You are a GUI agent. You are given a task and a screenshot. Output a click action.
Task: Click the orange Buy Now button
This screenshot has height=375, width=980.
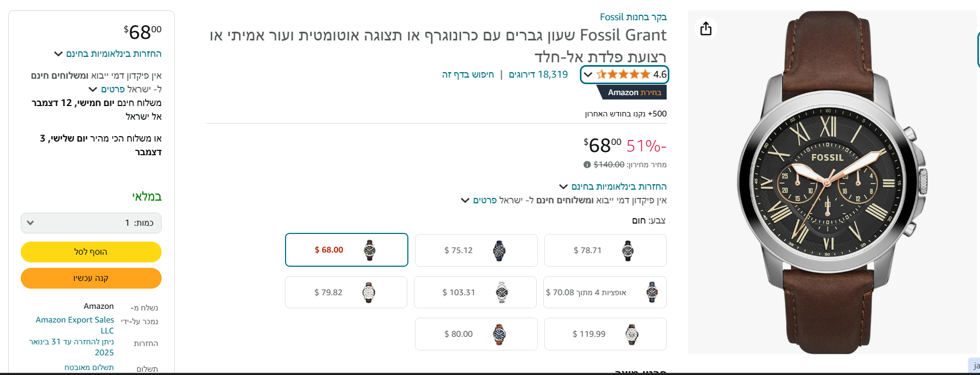point(91,278)
